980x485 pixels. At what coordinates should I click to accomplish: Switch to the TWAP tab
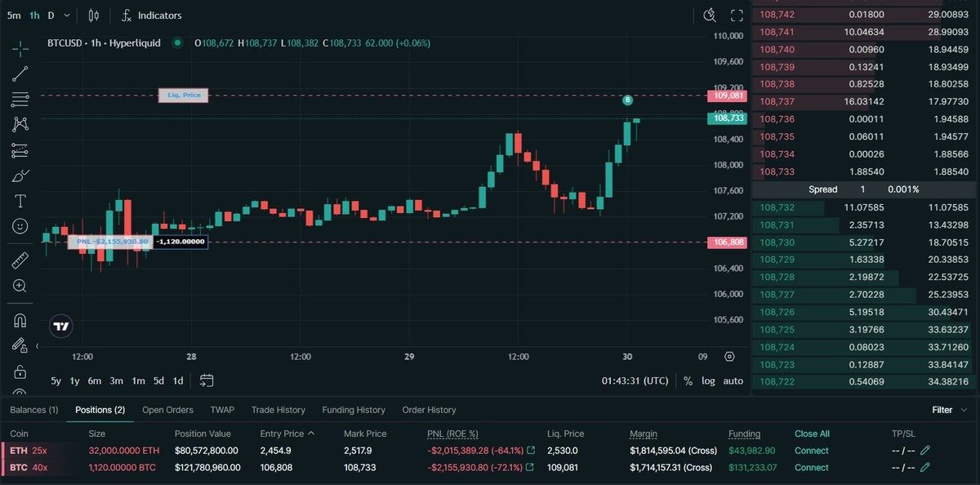(222, 410)
